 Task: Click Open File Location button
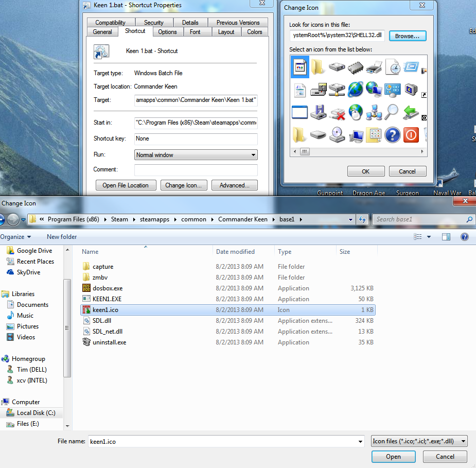tap(126, 185)
